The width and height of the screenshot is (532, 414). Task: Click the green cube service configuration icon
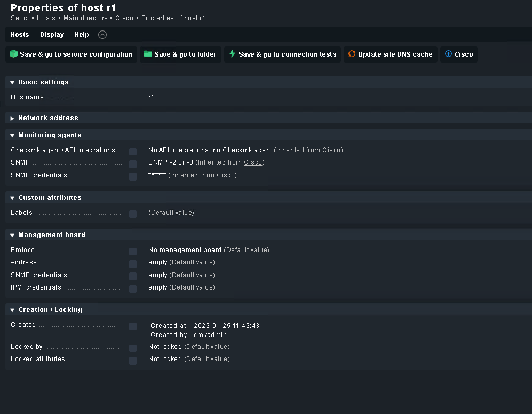14,54
